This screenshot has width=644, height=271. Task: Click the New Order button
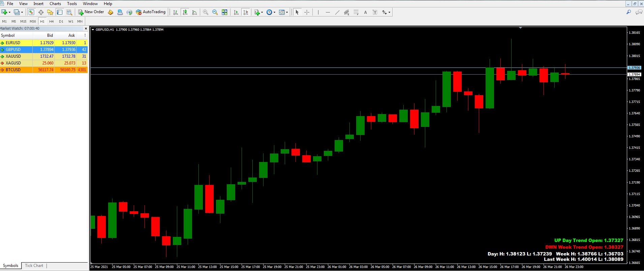[x=91, y=12]
